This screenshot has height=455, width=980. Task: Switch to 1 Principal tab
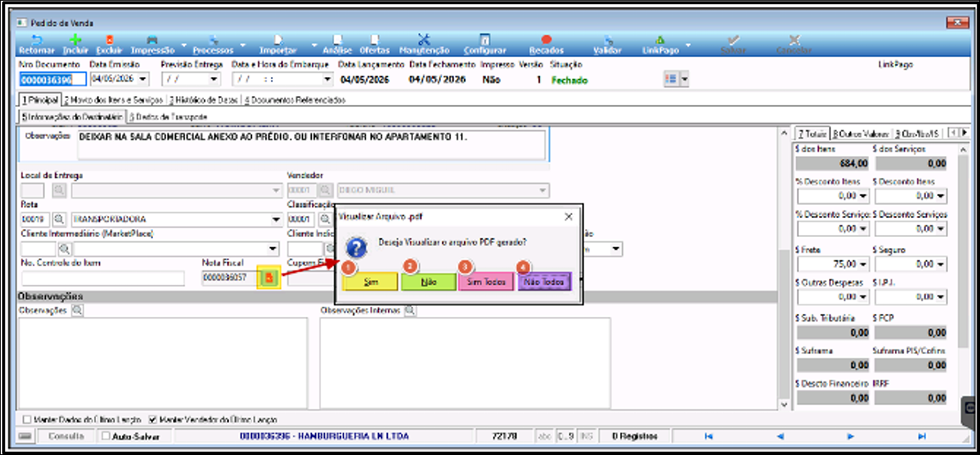coord(40,99)
